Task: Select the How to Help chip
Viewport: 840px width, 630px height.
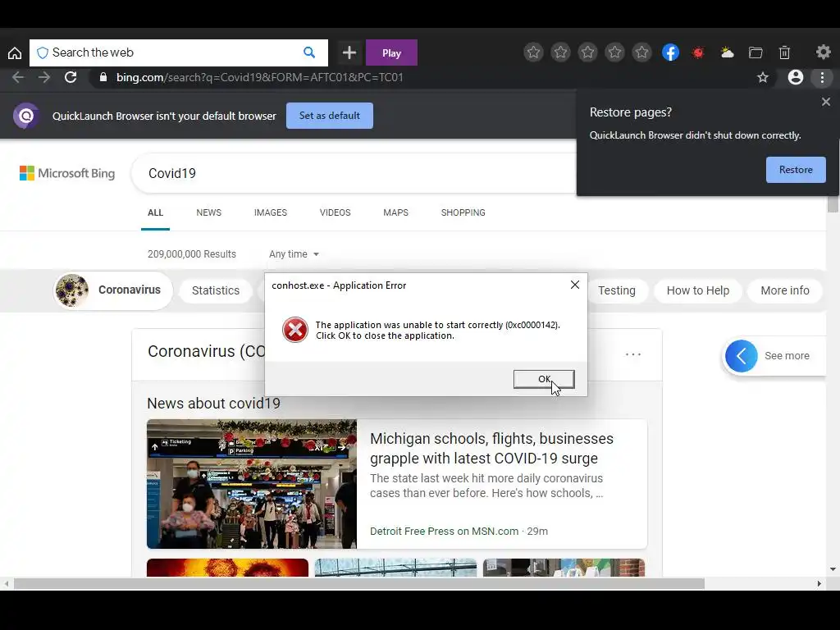Action: 698,290
